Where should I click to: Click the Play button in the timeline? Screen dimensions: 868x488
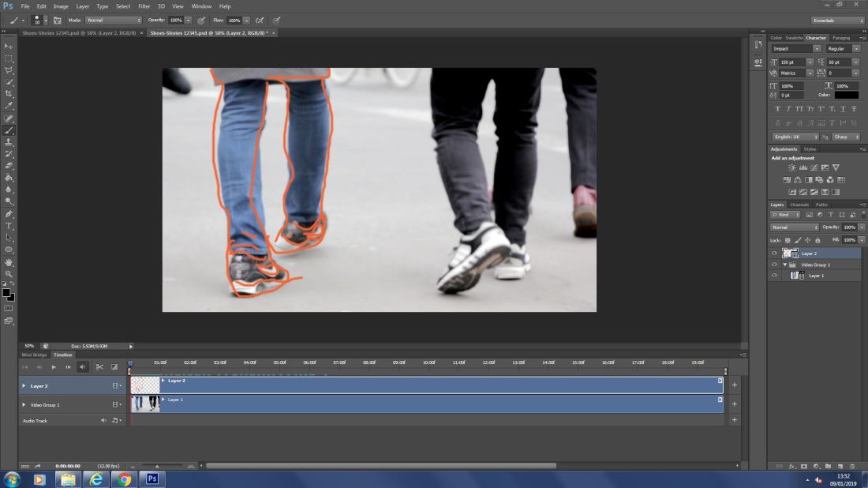point(54,366)
